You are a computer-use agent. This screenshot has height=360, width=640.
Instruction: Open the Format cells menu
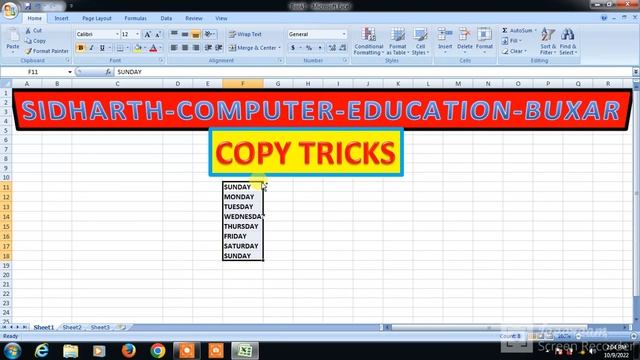pos(484,40)
